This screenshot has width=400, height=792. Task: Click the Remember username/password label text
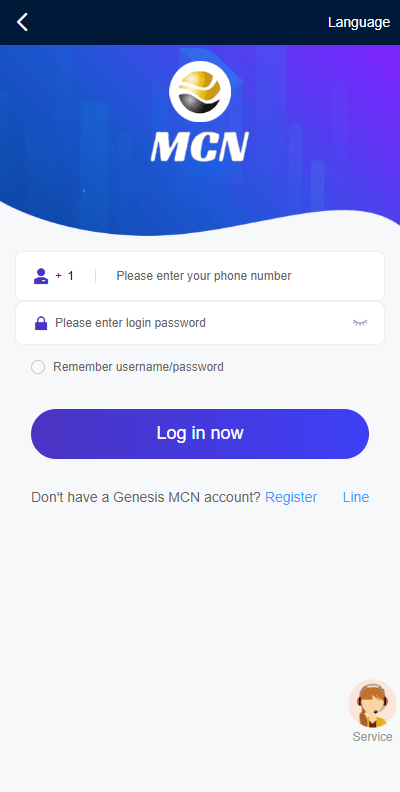click(138, 367)
